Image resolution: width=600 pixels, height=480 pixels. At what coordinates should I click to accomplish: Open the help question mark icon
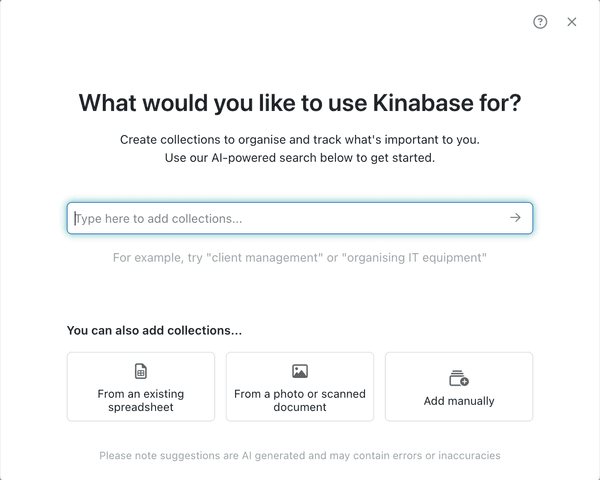point(540,22)
